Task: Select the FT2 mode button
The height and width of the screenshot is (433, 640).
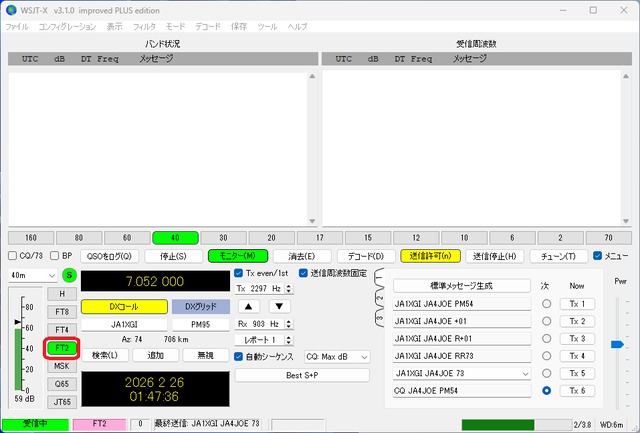Action: click(x=62, y=348)
